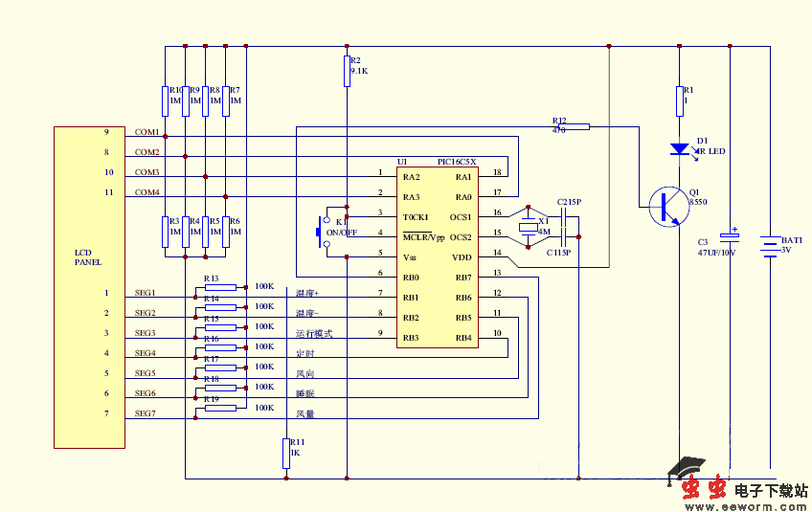Viewport: 812px width, 512px height.
Task: Click the BAT1 3V battery symbol
Action: 770,245
